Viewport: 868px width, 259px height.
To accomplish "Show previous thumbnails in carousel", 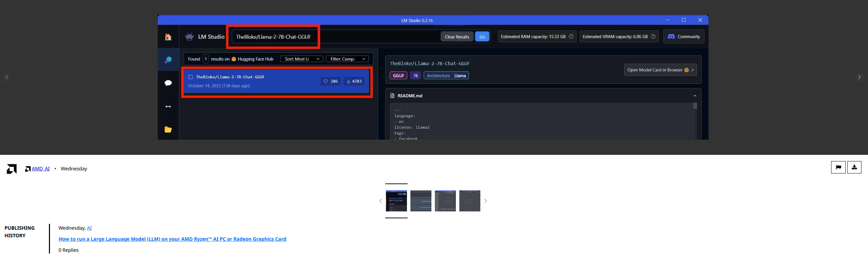I will (380, 201).
